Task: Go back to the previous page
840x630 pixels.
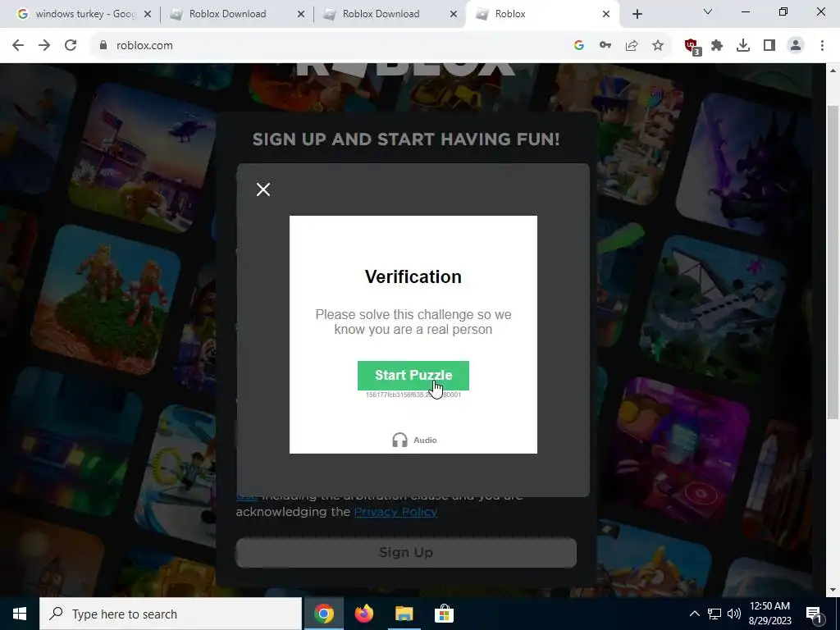Action: [x=18, y=46]
